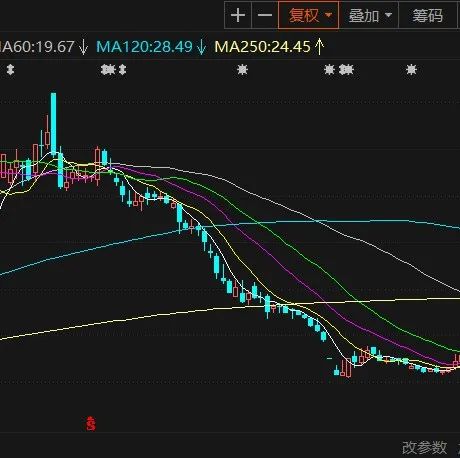Open 改参数 to change parameters

[x=424, y=447]
